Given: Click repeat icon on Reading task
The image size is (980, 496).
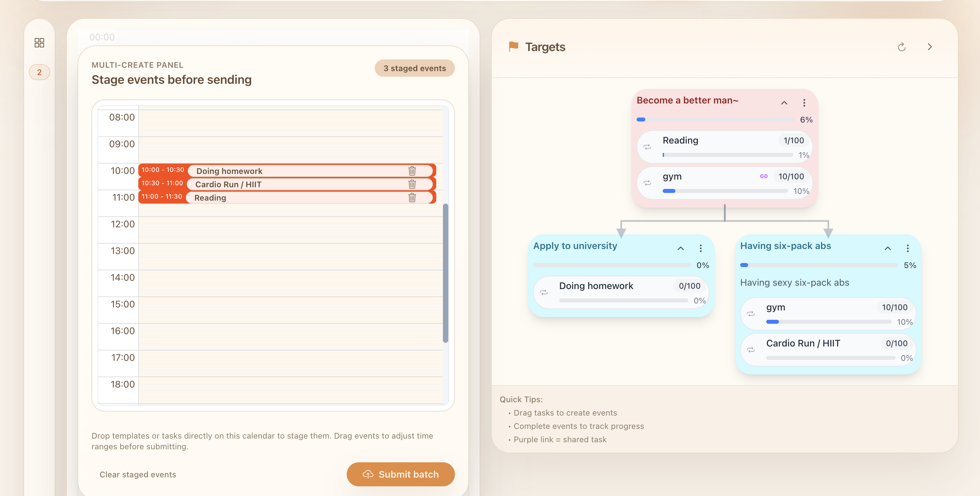Looking at the screenshot, I should point(647,147).
